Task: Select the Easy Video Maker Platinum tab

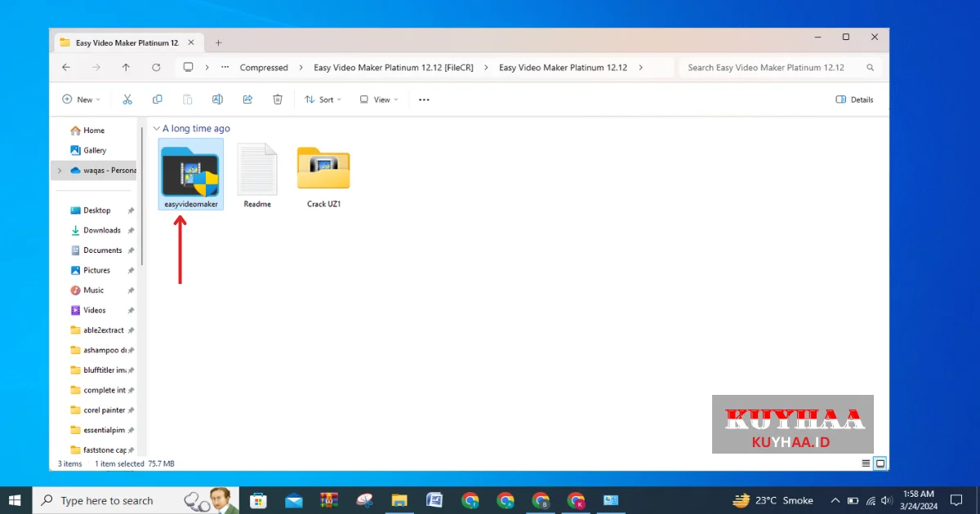Action: [x=129, y=42]
